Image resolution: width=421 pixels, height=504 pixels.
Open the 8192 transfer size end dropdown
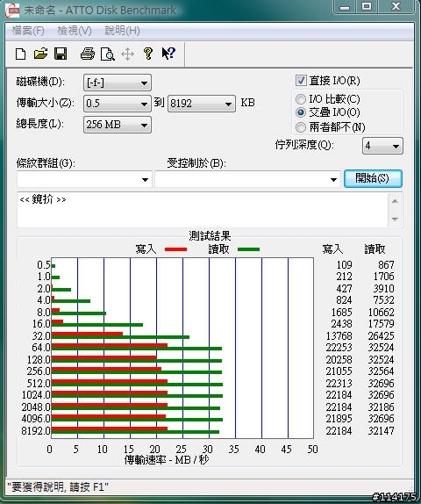click(x=202, y=104)
